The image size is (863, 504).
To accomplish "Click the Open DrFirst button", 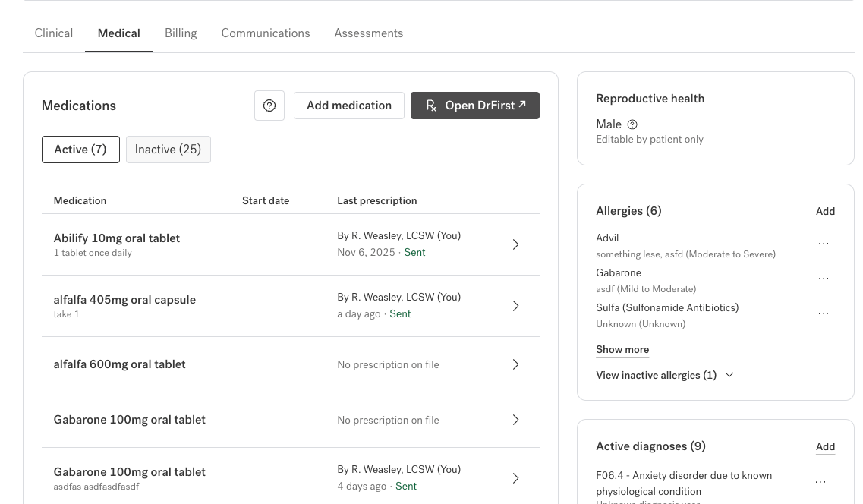I will [475, 106].
